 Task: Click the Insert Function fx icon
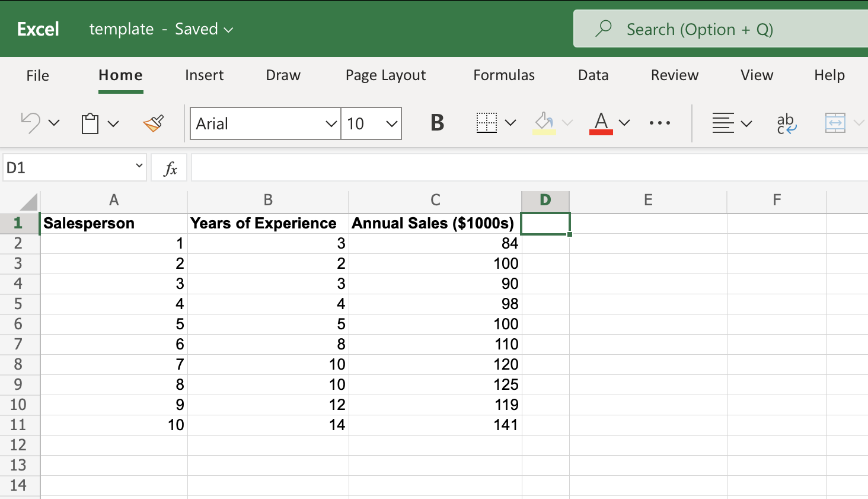(170, 167)
